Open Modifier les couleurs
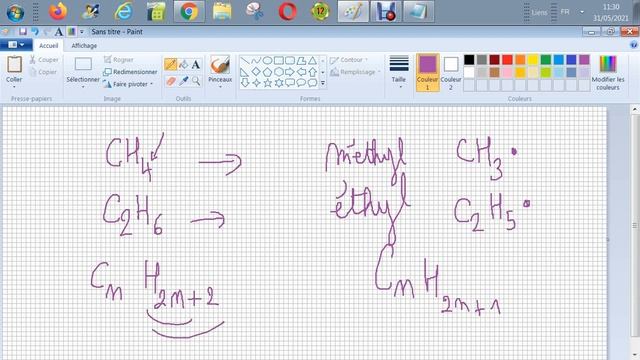Screen dimensions: 640x360 click(x=608, y=72)
